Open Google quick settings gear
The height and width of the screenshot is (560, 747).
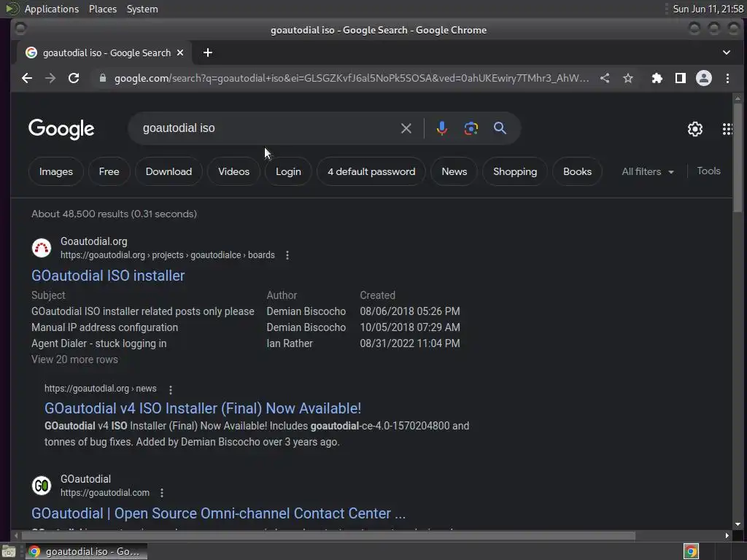(x=695, y=129)
